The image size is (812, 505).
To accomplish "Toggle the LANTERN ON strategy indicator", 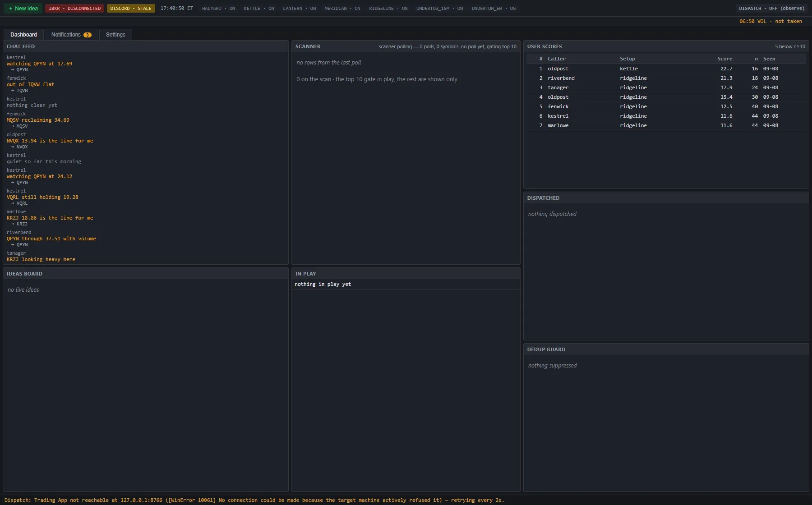I will (x=300, y=9).
